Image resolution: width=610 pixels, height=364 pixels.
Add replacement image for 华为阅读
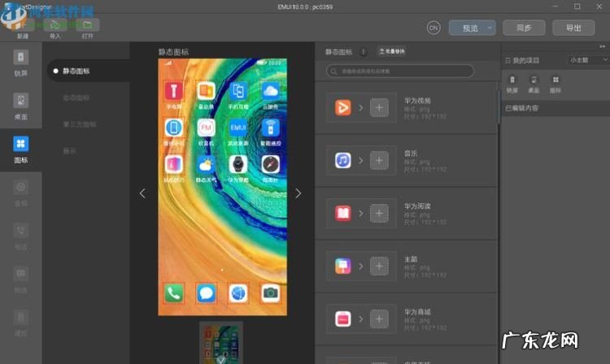tap(379, 213)
